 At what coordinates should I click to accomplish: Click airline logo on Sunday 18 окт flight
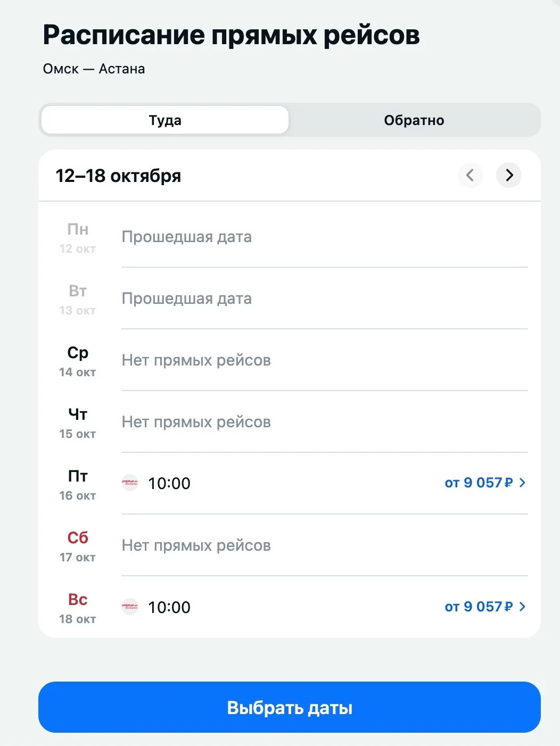point(130,607)
